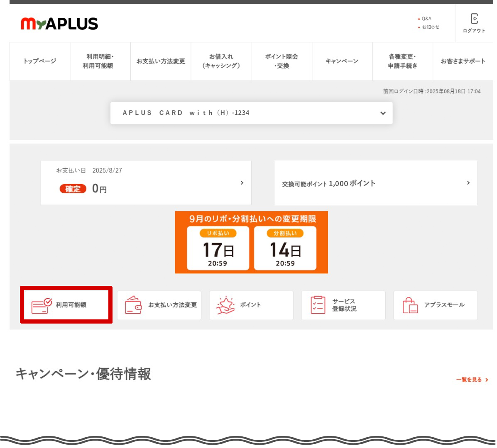Click the お知らせ link
Screen dimensions: 497x448
(x=430, y=27)
